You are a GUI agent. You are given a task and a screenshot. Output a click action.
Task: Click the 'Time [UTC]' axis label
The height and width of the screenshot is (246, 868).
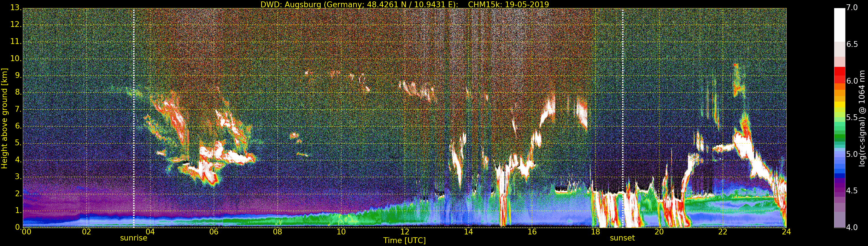click(x=404, y=241)
